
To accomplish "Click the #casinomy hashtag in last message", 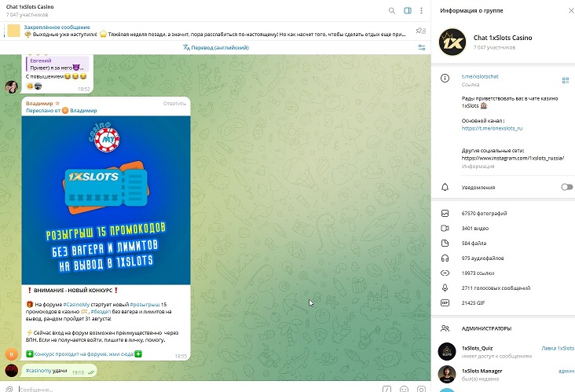I will click(x=38, y=370).
